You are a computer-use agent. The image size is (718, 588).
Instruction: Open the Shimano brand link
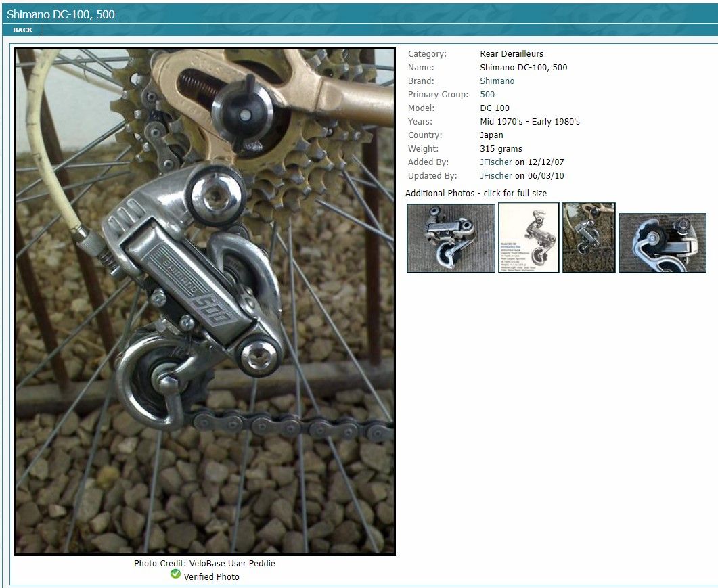tap(497, 81)
